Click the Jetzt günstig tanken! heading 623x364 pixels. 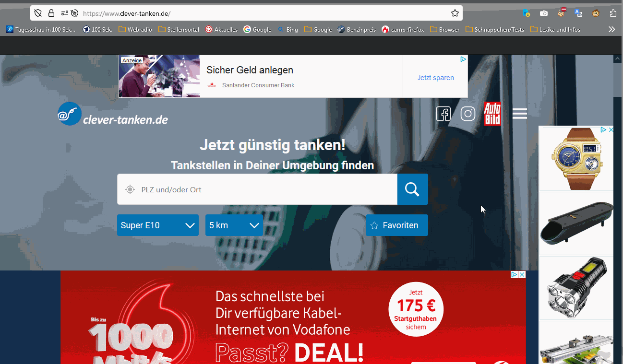pyautogui.click(x=272, y=145)
